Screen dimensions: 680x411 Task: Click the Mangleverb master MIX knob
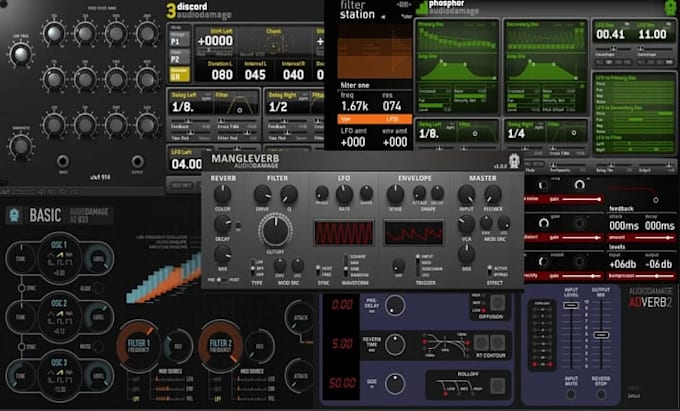coord(467,254)
